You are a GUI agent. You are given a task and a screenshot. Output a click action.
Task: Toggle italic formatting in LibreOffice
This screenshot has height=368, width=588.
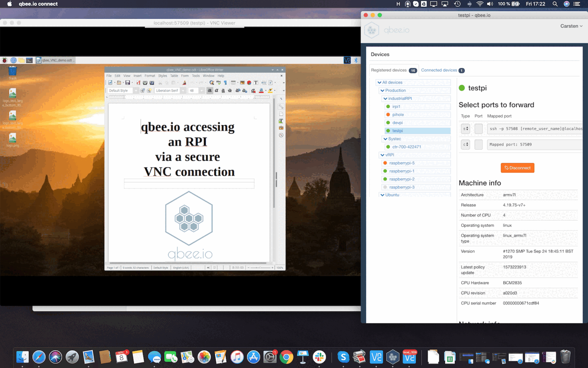(217, 90)
